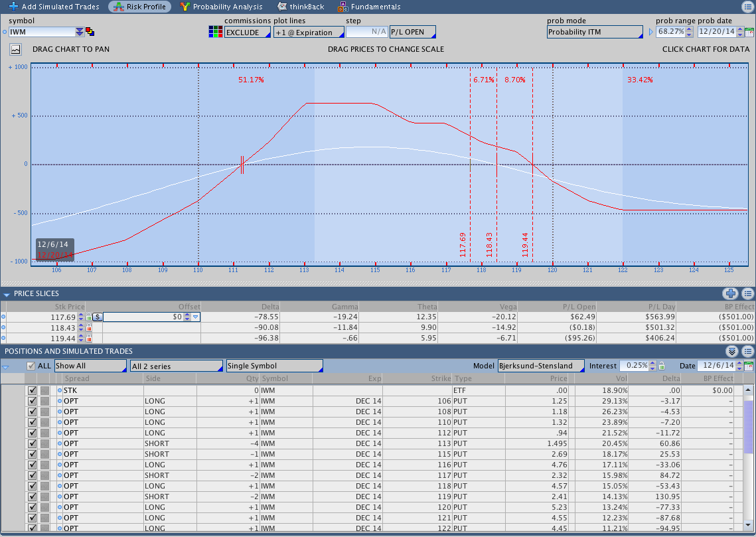
Task: Click the step N/A field
Action: click(x=367, y=32)
